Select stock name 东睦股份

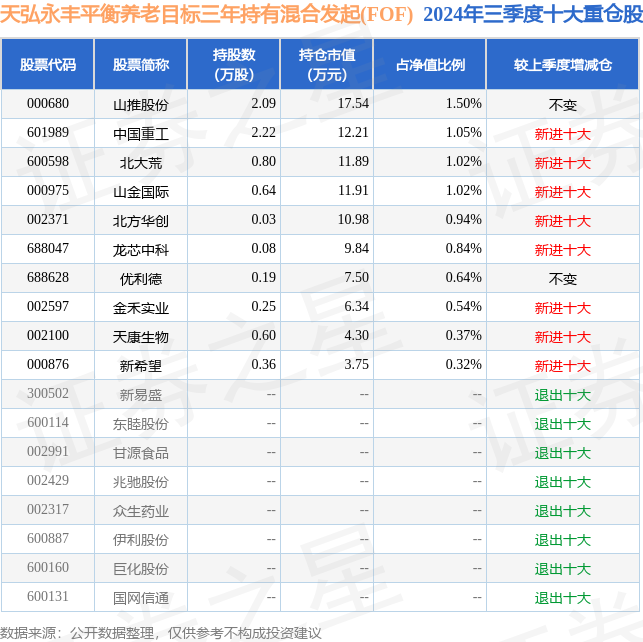[x=141, y=424]
